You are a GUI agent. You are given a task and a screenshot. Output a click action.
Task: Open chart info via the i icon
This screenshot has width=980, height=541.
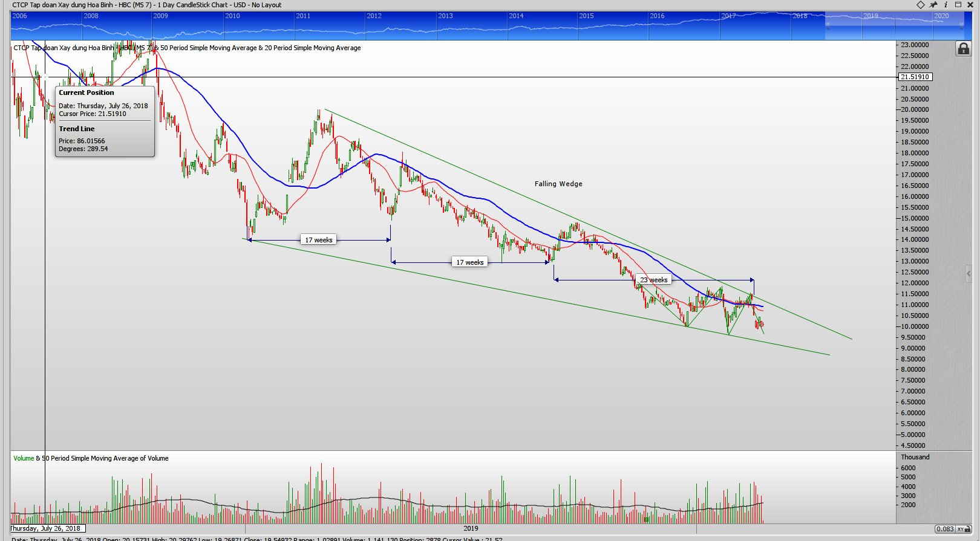click(x=946, y=5)
